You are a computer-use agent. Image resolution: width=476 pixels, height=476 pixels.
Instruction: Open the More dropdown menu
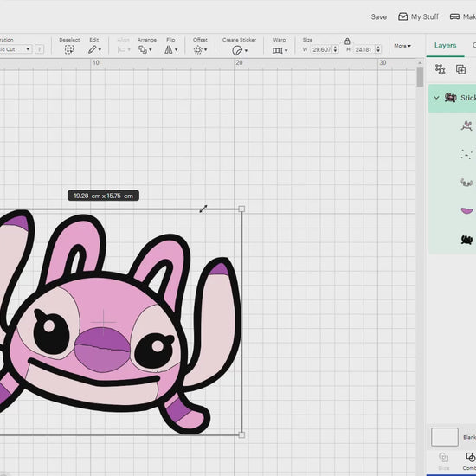click(402, 46)
